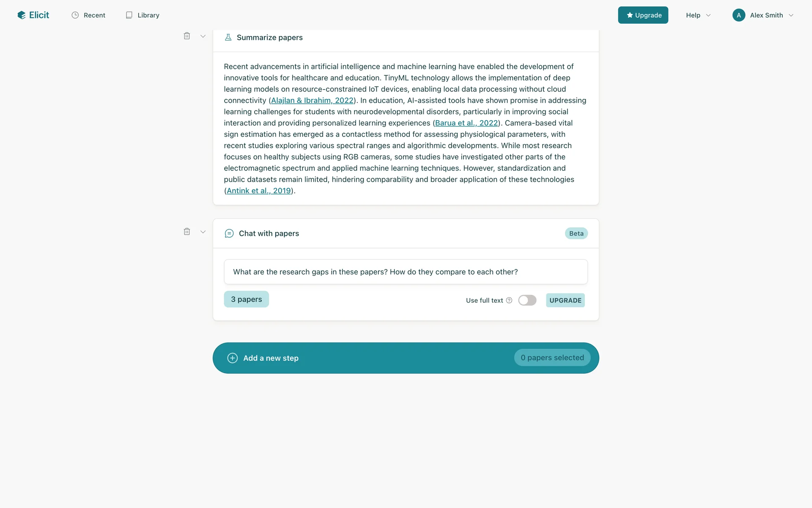Viewport: 812px width, 508px height.
Task: Click the research gaps question input field
Action: pos(406,272)
